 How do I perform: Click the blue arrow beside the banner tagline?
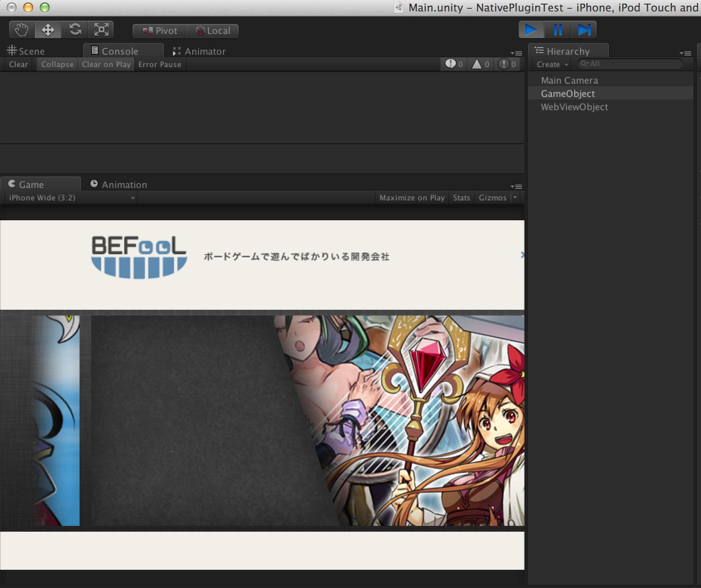click(x=522, y=255)
